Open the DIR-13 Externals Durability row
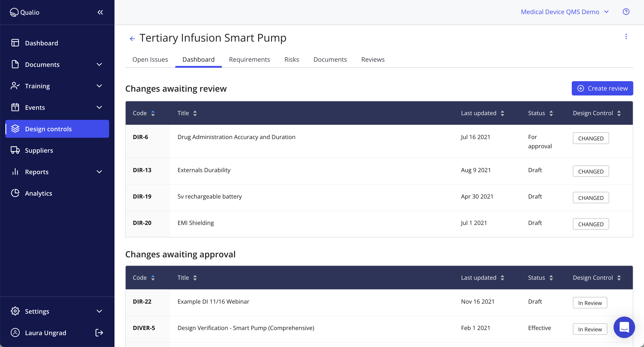 [204, 170]
